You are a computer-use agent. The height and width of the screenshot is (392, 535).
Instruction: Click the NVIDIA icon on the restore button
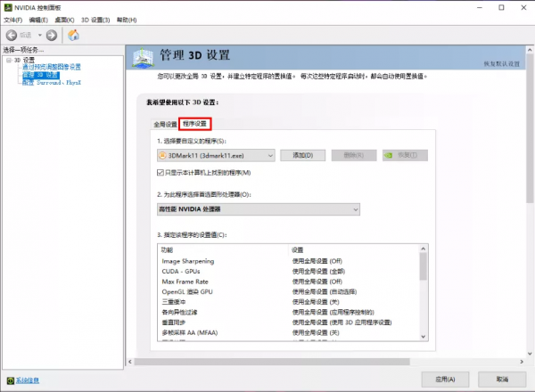coord(389,155)
